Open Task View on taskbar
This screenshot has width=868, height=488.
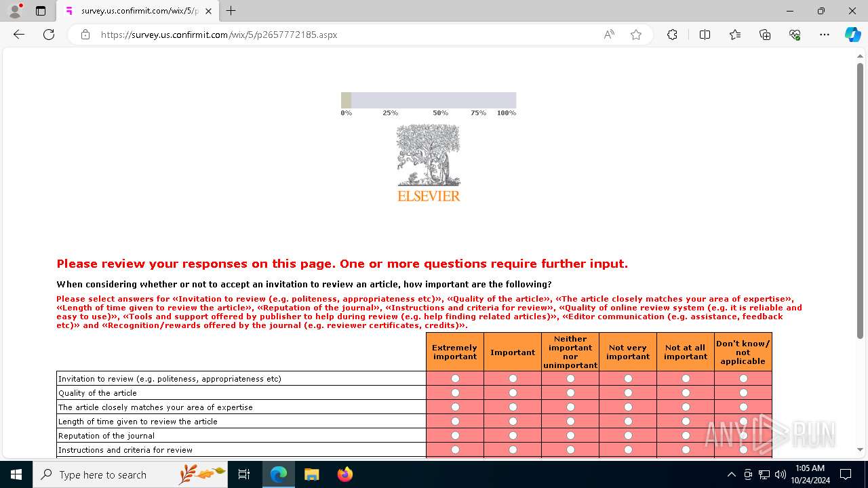click(x=245, y=474)
